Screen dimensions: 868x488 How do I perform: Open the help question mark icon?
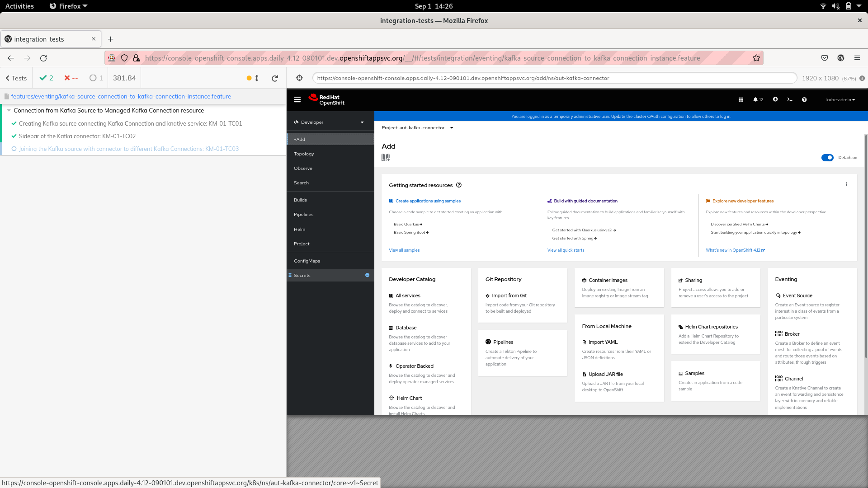coord(804,99)
